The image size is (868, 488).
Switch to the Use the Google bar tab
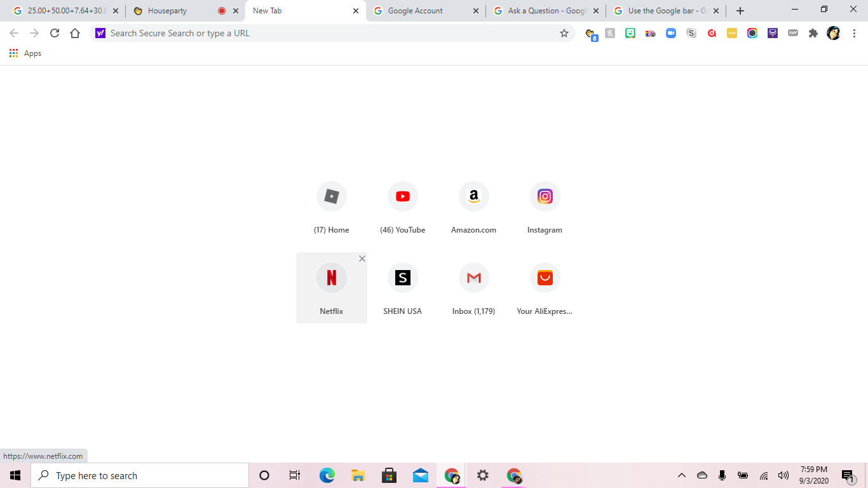[x=666, y=11]
